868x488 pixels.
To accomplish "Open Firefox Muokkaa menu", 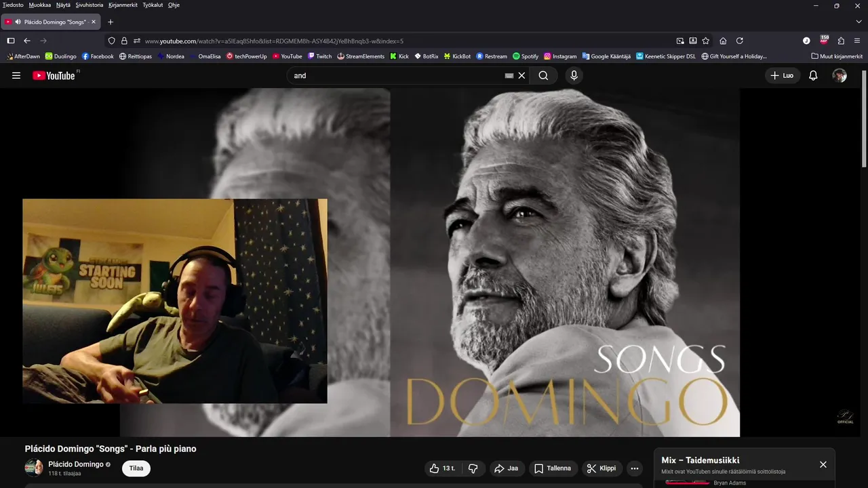I will 40,5.
